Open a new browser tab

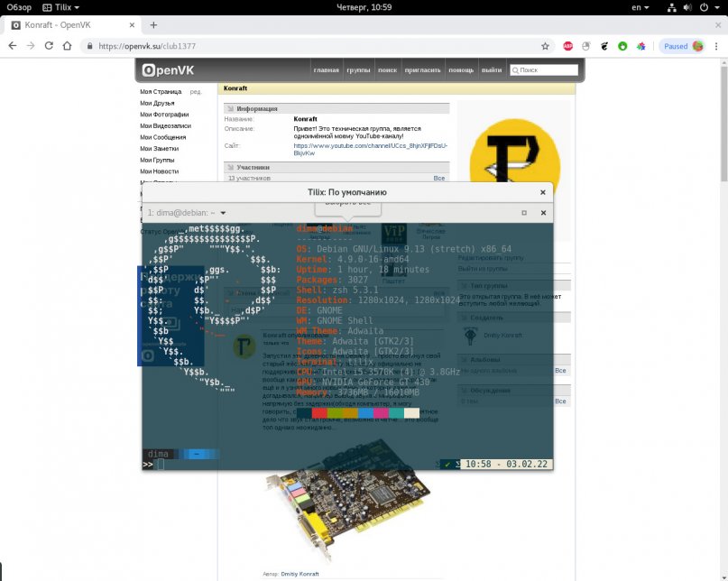point(153,25)
